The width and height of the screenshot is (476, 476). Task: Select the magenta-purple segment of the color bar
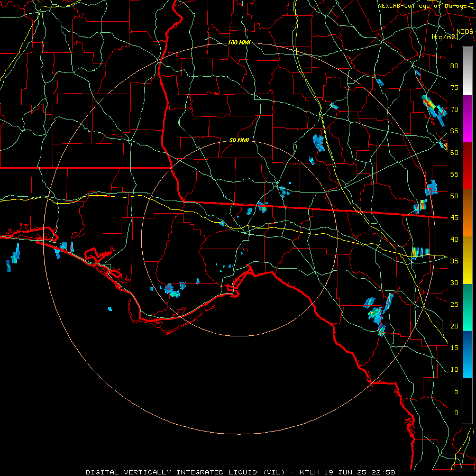467,118
